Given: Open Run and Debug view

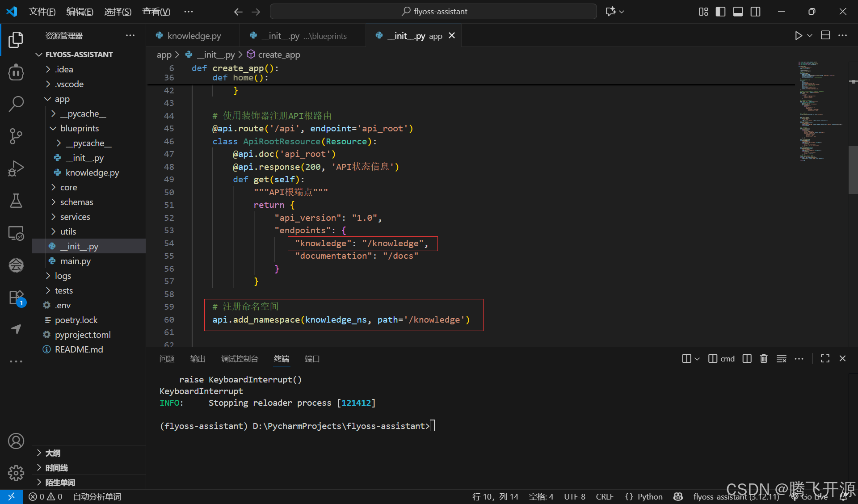Looking at the screenshot, I should click(x=16, y=168).
